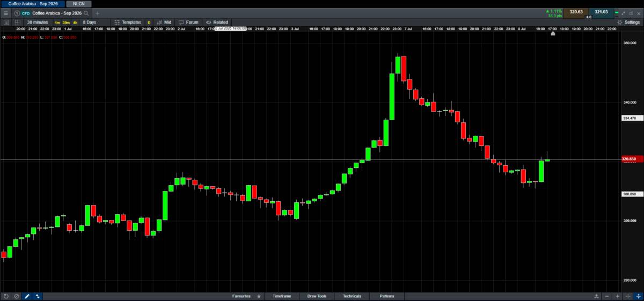Open the Technicals menu

point(352,296)
